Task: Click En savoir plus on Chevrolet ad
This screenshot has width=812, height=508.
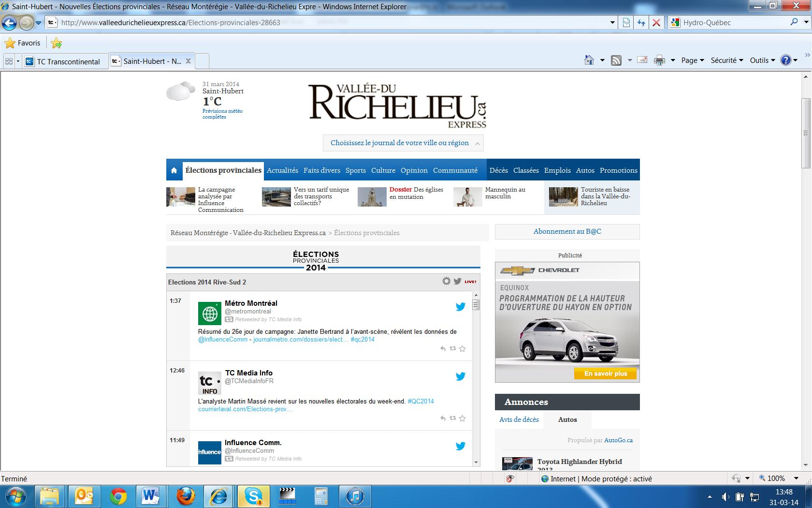Action: click(x=605, y=374)
